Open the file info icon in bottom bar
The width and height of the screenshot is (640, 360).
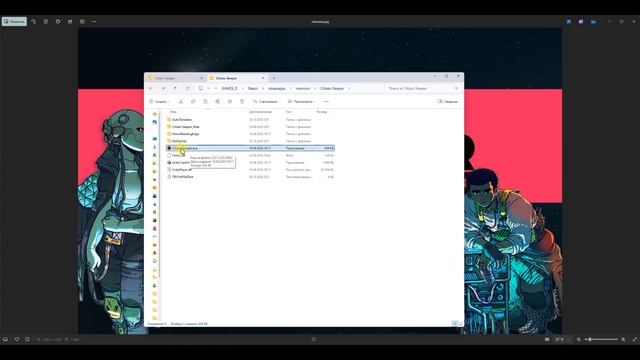tap(27, 339)
